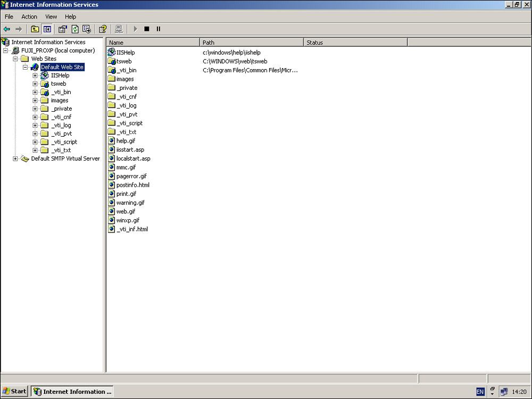
Task: Open the View menu
Action: pyautogui.click(x=51, y=17)
